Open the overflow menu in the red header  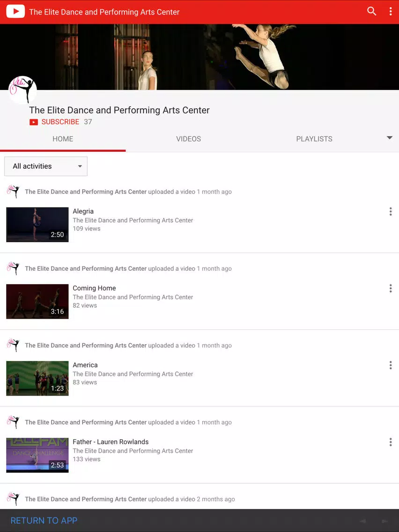[391, 12]
